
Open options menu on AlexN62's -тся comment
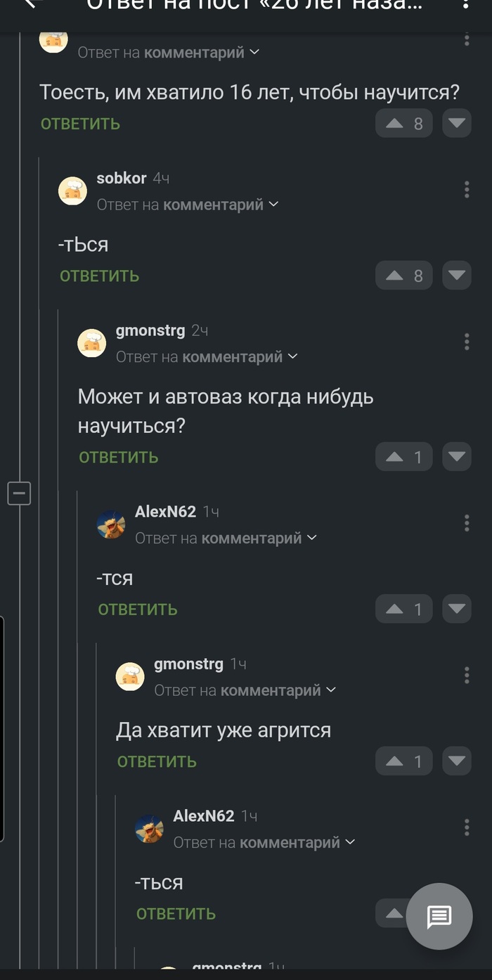tap(466, 522)
